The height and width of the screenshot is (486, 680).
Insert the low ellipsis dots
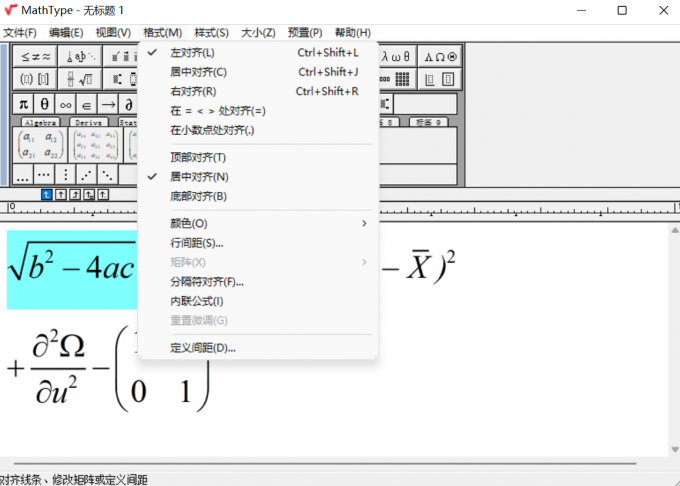23,174
